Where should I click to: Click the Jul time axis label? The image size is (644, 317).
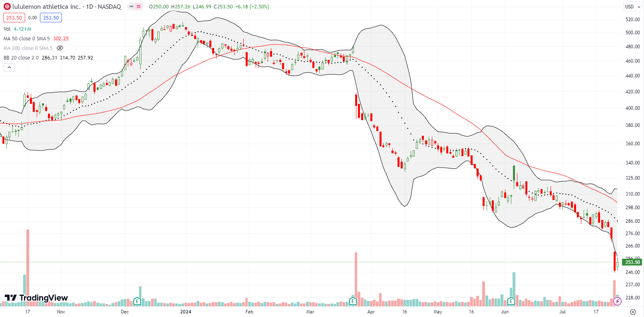(x=563, y=311)
